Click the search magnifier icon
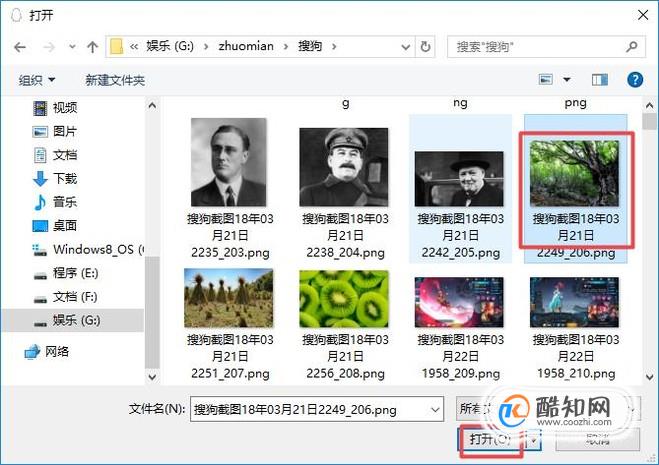The image size is (659, 465). pos(632,46)
